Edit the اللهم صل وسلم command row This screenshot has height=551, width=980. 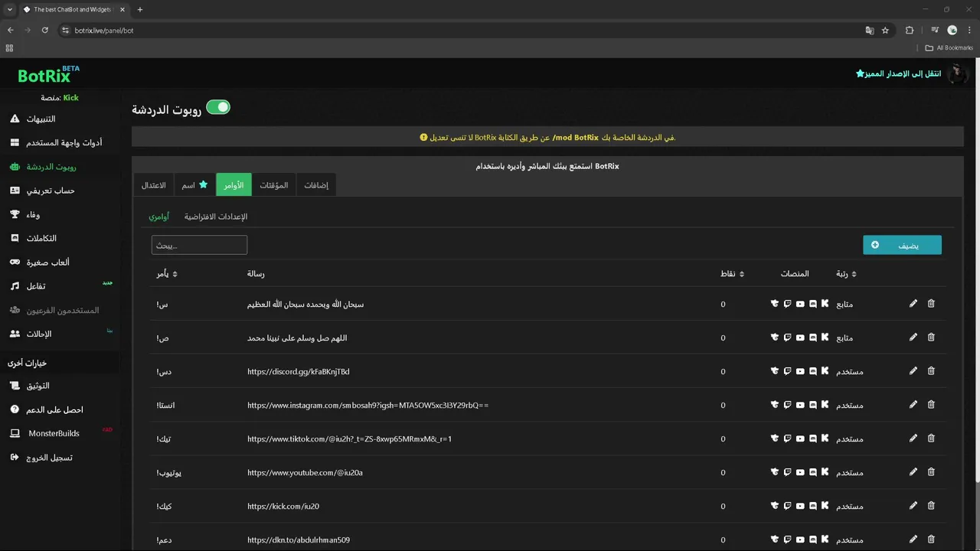(x=913, y=337)
